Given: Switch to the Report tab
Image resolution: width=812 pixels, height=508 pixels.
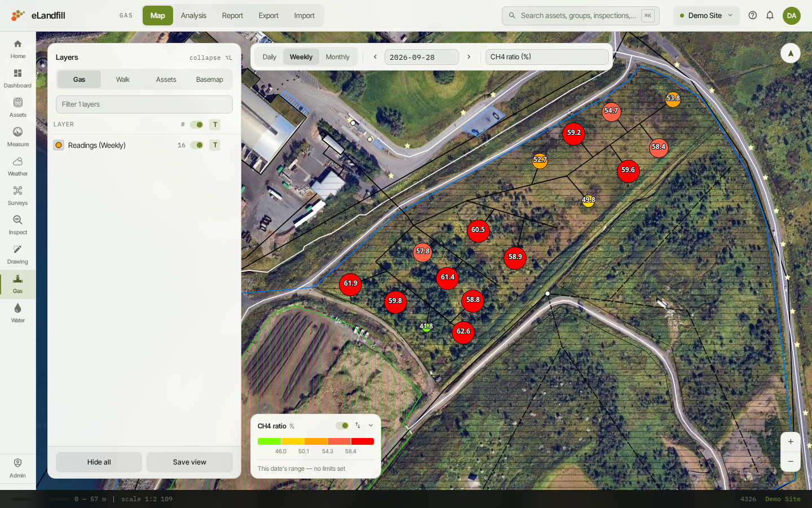Looking at the screenshot, I should tap(232, 15).
